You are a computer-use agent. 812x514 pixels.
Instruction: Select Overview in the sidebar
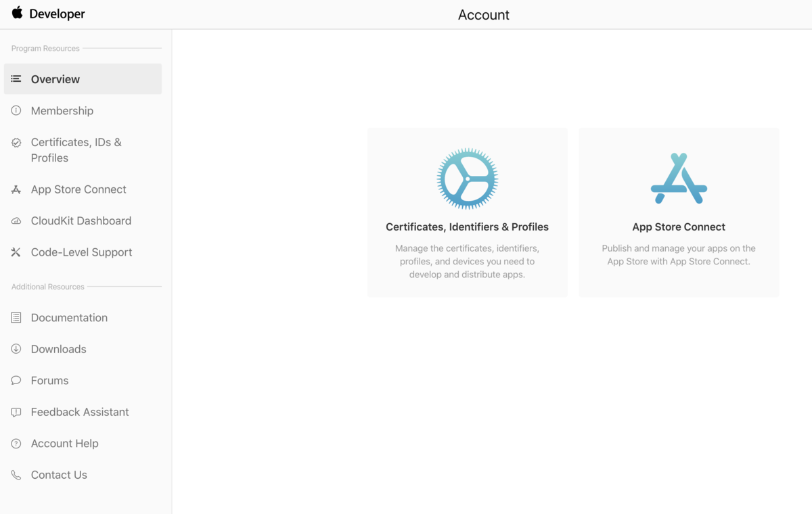click(83, 79)
